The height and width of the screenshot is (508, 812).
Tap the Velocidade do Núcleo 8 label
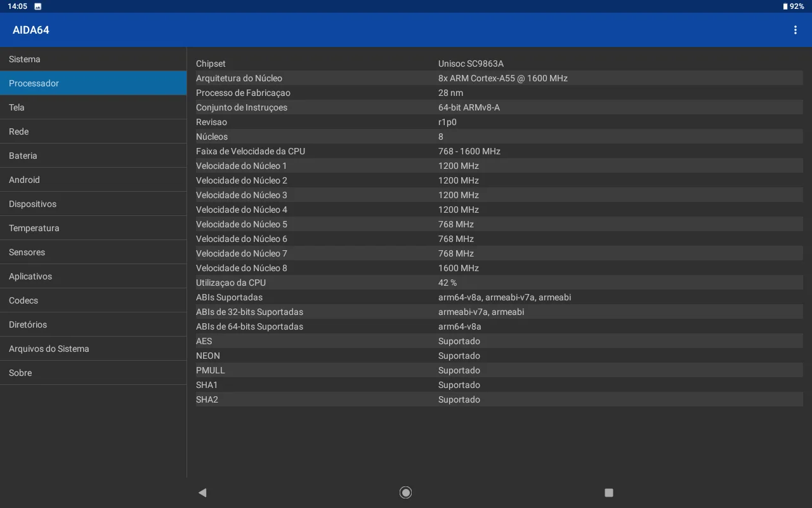[242, 268]
